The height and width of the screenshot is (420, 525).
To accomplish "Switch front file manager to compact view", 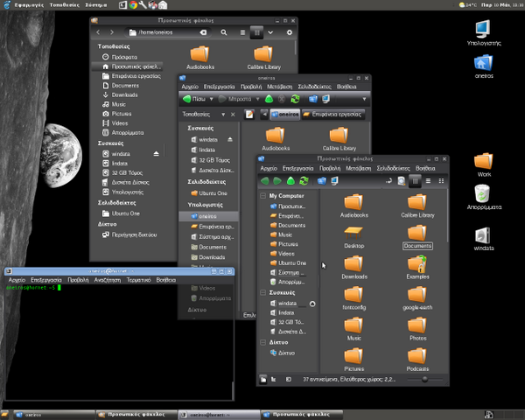I will (x=441, y=181).
